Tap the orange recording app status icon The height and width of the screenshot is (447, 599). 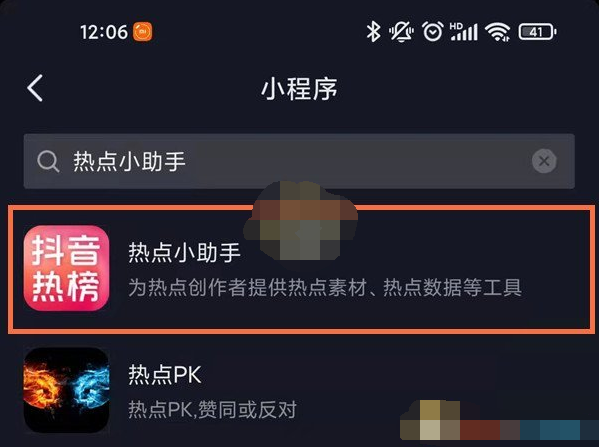coord(142,32)
